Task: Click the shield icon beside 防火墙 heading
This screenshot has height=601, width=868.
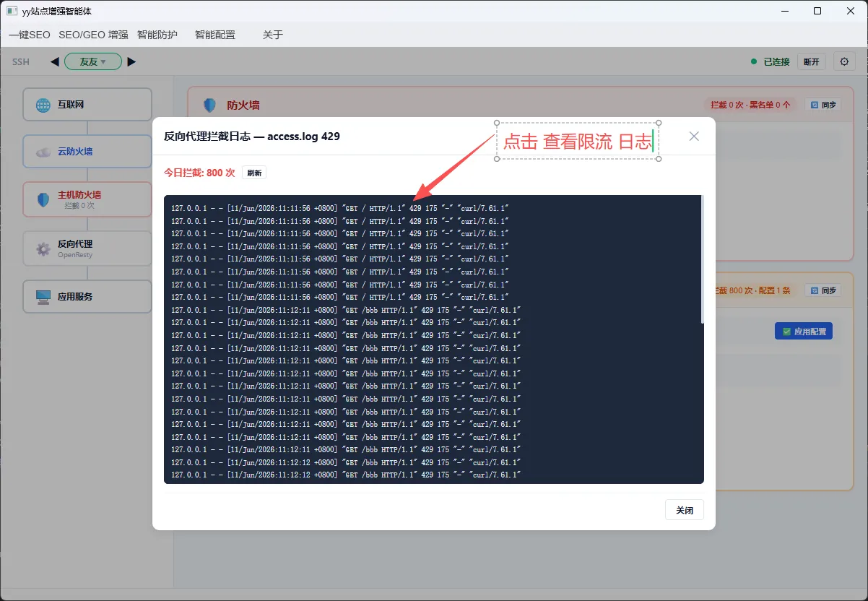Action: point(209,105)
